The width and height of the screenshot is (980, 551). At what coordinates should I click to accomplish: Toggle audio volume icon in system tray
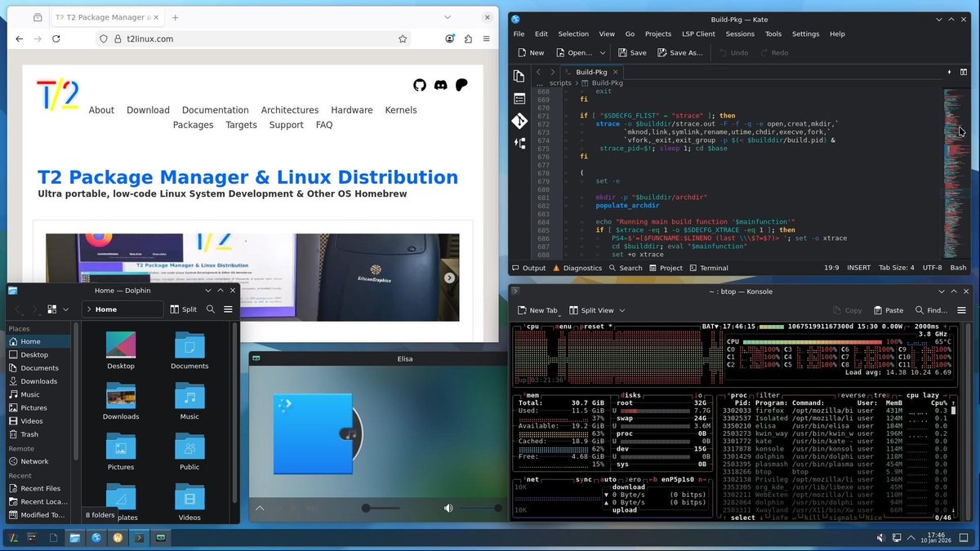[x=881, y=538]
